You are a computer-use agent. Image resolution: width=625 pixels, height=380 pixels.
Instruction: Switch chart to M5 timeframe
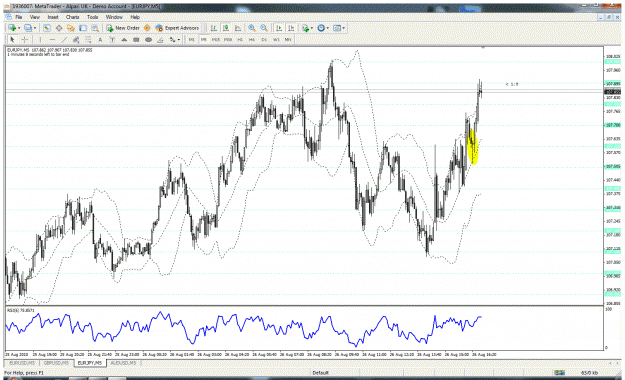[203, 39]
